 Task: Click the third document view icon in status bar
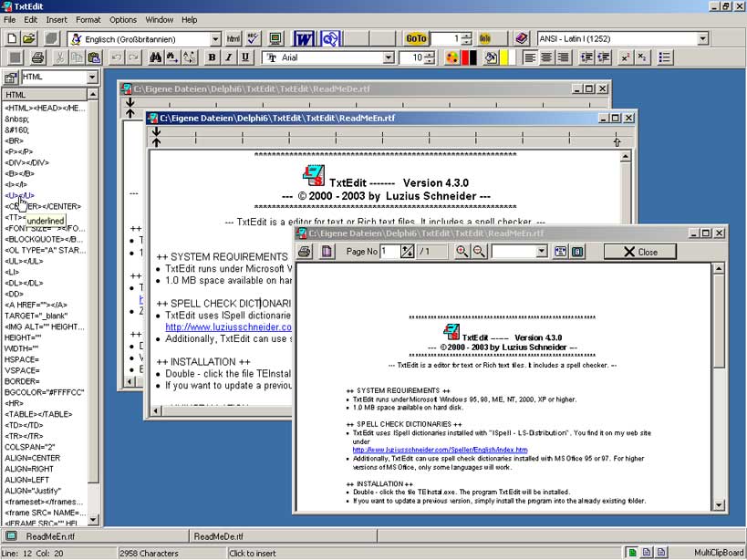[660, 553]
